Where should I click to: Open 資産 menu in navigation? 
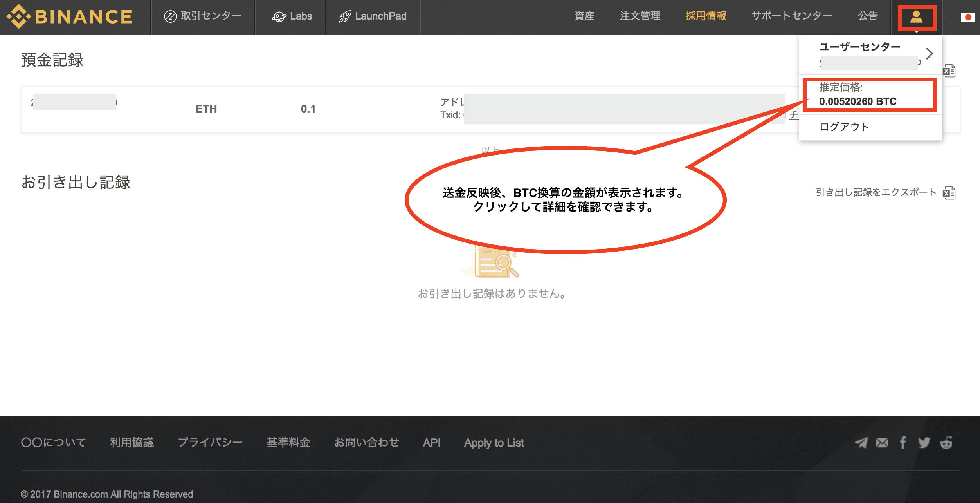tap(584, 16)
